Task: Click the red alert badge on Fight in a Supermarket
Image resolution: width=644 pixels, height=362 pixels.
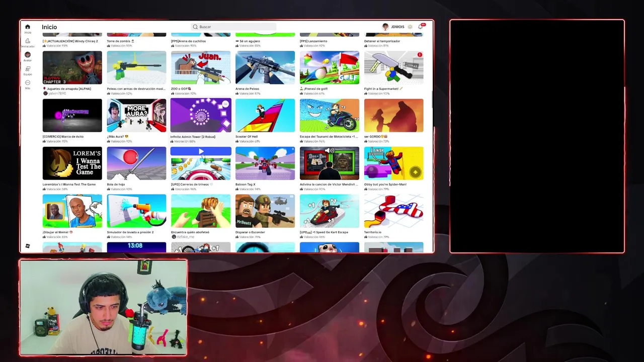Action: pyautogui.click(x=420, y=55)
